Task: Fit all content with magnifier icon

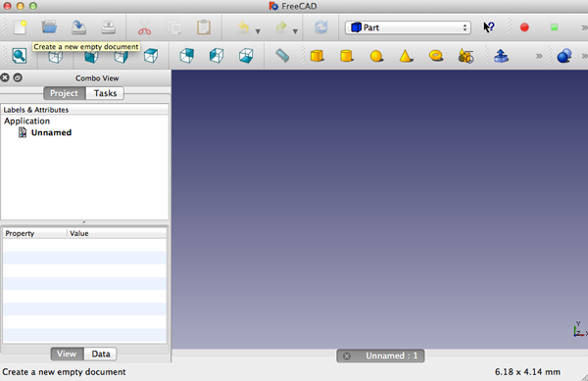Action: point(20,56)
